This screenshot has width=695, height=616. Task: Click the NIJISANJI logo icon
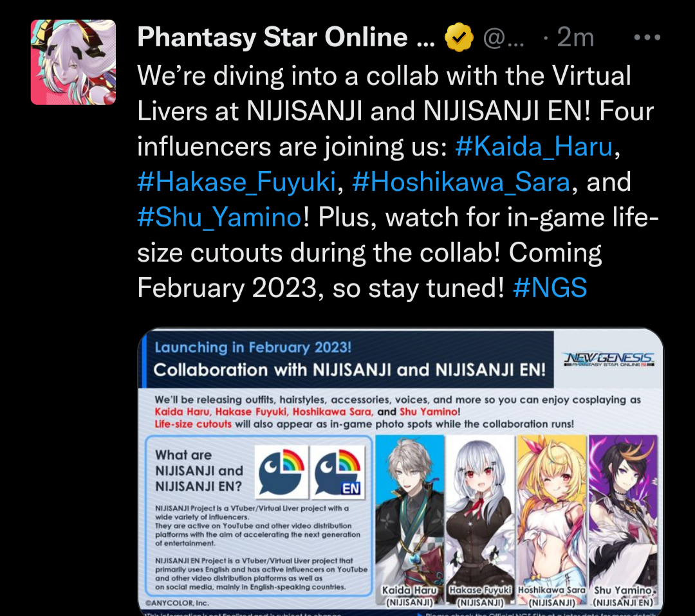(281, 471)
